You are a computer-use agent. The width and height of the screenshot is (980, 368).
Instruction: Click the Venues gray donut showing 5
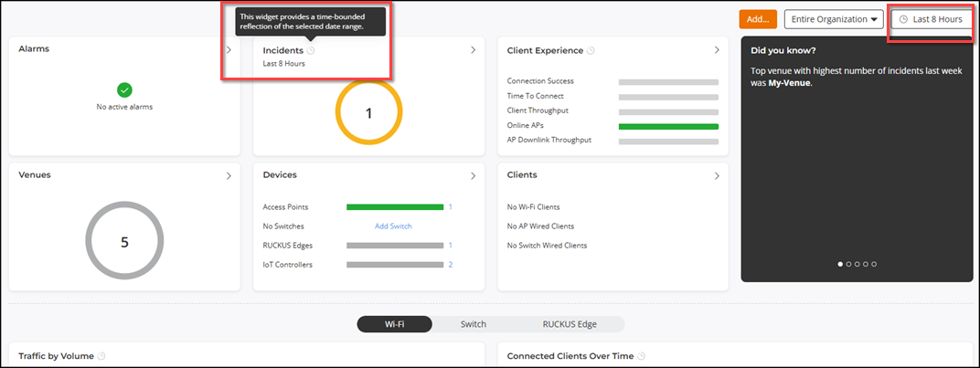124,242
